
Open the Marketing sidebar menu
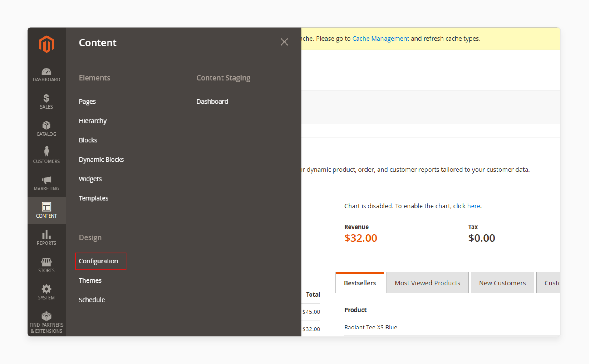click(46, 183)
